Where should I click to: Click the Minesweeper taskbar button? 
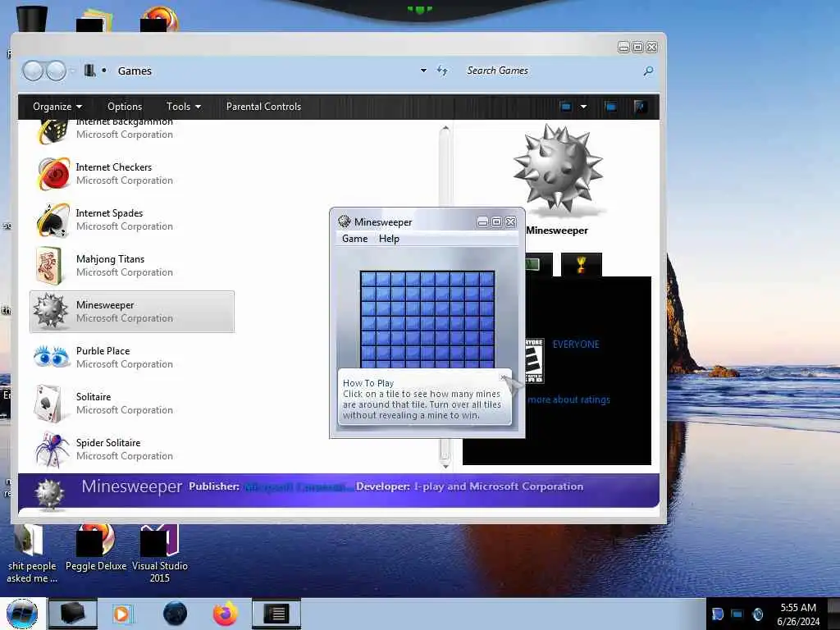coord(276,614)
